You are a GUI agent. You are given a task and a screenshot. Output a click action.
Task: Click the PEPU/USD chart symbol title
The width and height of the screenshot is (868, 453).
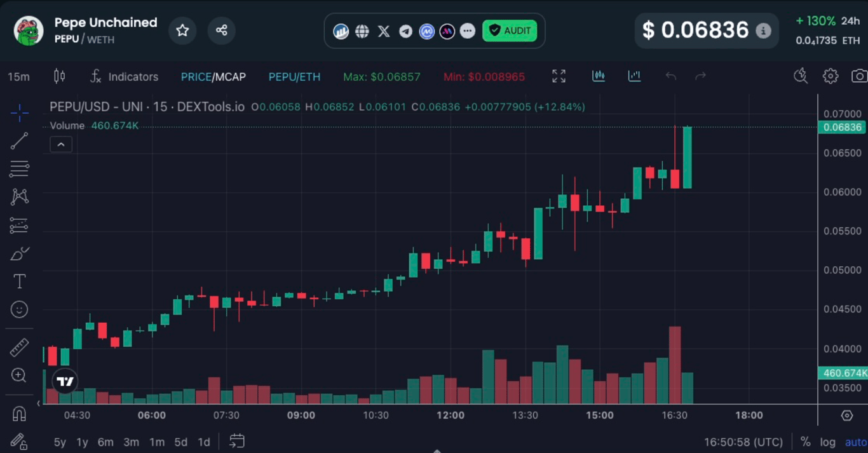tap(147, 107)
